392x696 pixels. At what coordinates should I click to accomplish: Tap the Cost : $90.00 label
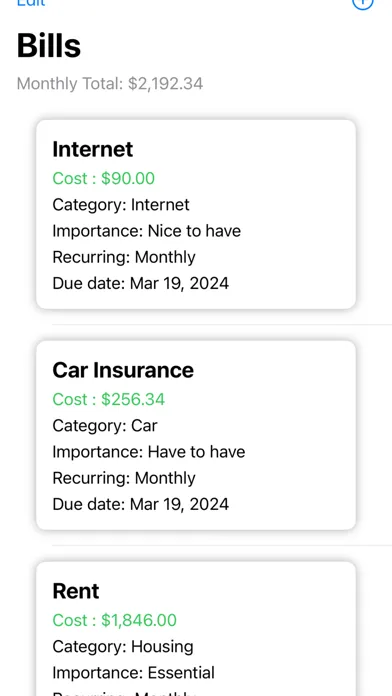tap(103, 178)
